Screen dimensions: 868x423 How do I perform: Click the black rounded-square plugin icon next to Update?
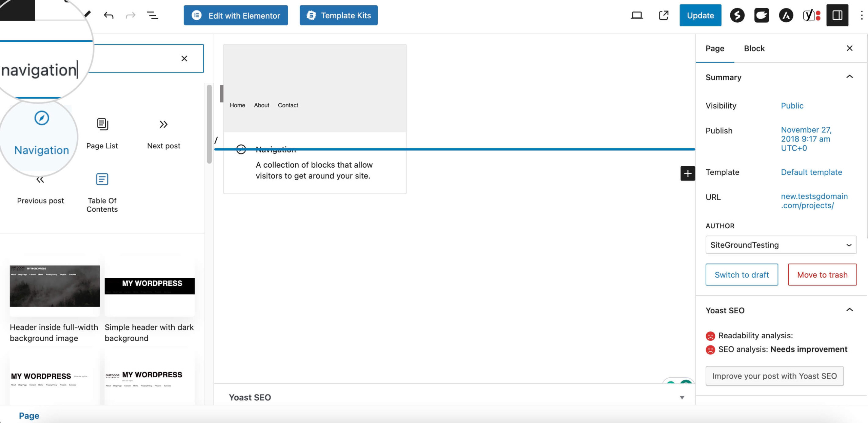click(x=762, y=15)
